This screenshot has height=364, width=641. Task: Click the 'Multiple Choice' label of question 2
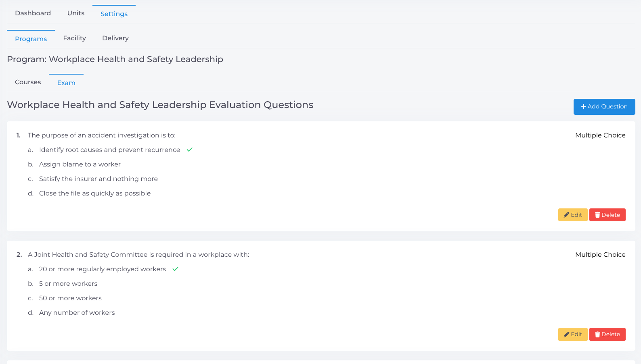[x=600, y=255]
